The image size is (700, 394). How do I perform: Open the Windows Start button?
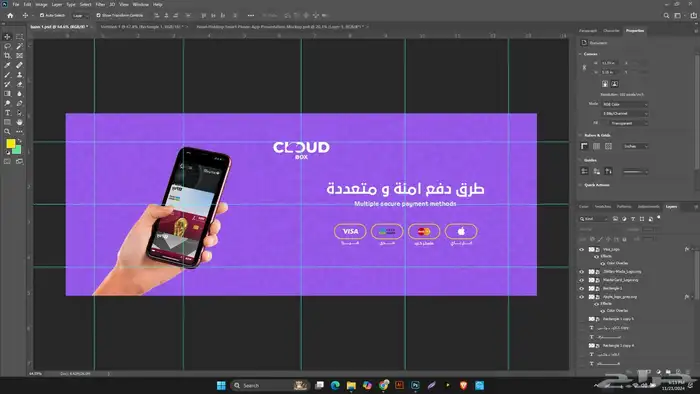click(221, 385)
